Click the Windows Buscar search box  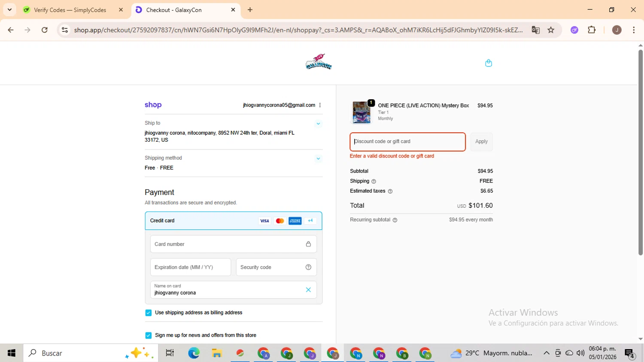pyautogui.click(x=91, y=353)
